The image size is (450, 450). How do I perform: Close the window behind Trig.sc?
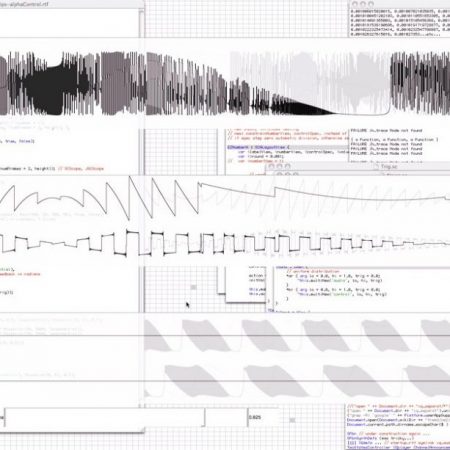click(280, 174)
